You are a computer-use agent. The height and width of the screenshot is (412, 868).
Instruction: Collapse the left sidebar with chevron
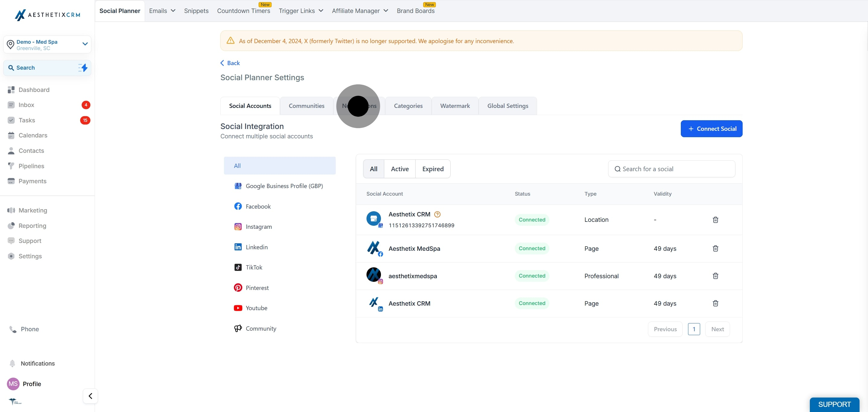point(90,396)
